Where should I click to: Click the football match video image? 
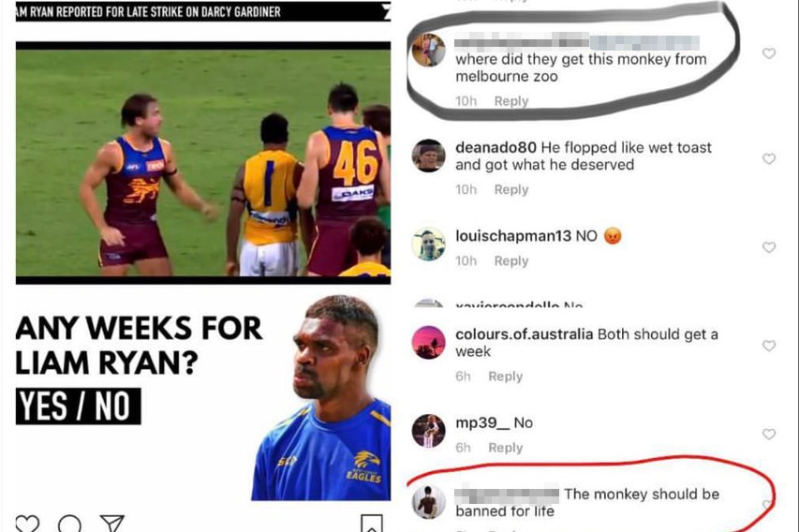pos(203,163)
